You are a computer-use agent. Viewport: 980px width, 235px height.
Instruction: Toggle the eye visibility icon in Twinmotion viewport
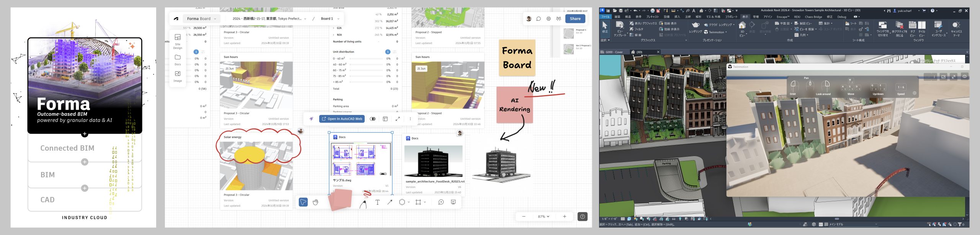click(964, 76)
